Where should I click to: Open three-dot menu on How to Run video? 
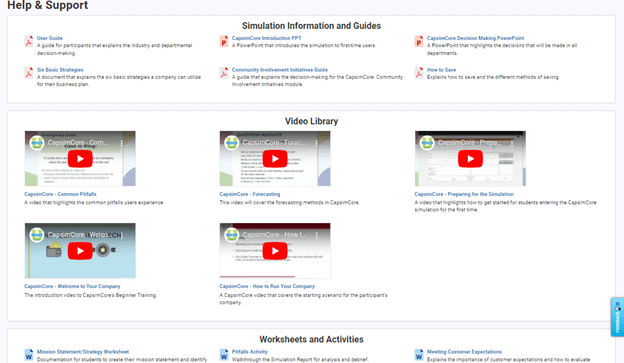317,235
